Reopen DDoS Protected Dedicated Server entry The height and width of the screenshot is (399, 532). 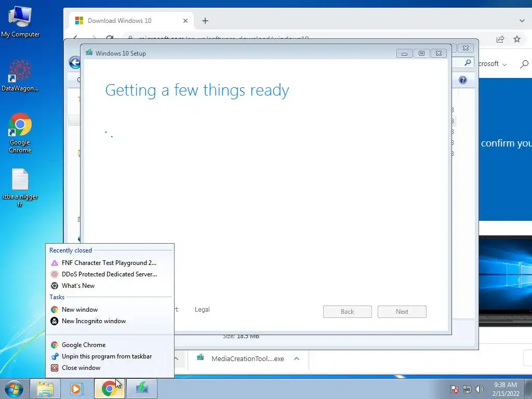click(109, 274)
